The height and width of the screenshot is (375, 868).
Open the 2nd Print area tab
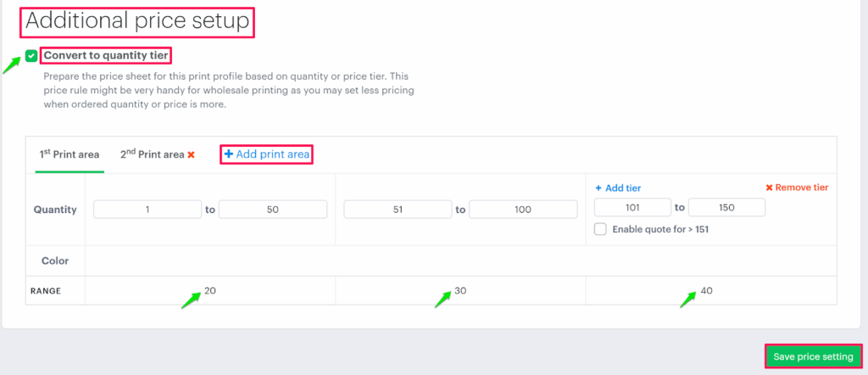click(152, 154)
